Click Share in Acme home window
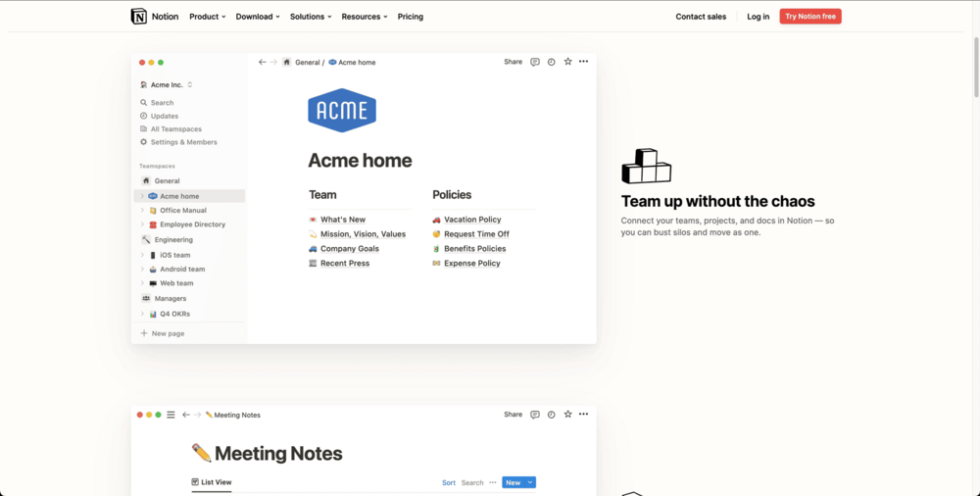 (x=514, y=62)
